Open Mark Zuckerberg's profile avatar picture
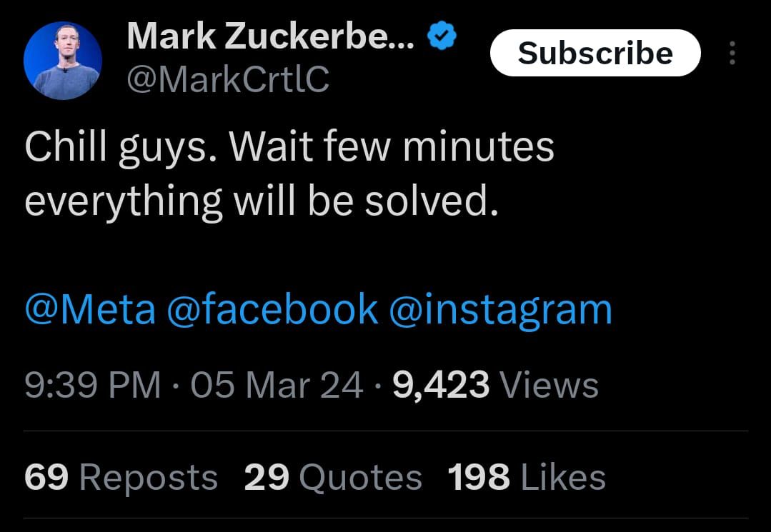Image resolution: width=771 pixels, height=532 pixels. (x=61, y=61)
